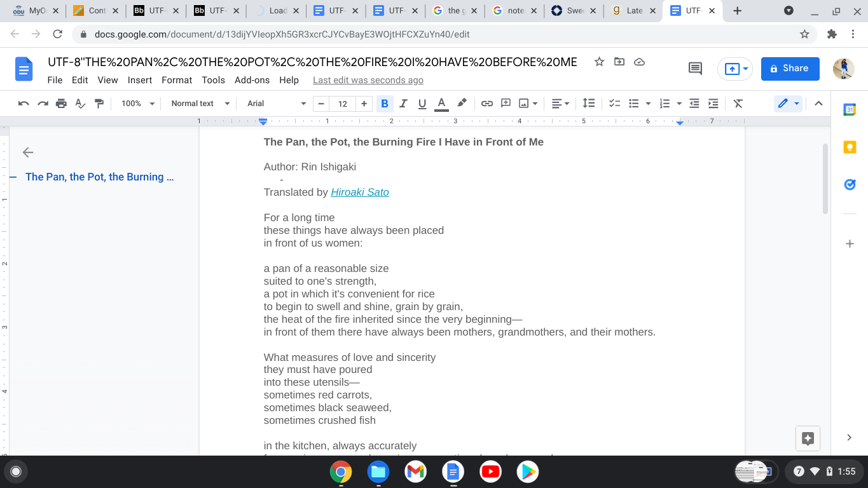The image size is (868, 488).
Task: Close the document outline with back arrow
Action: tap(27, 152)
